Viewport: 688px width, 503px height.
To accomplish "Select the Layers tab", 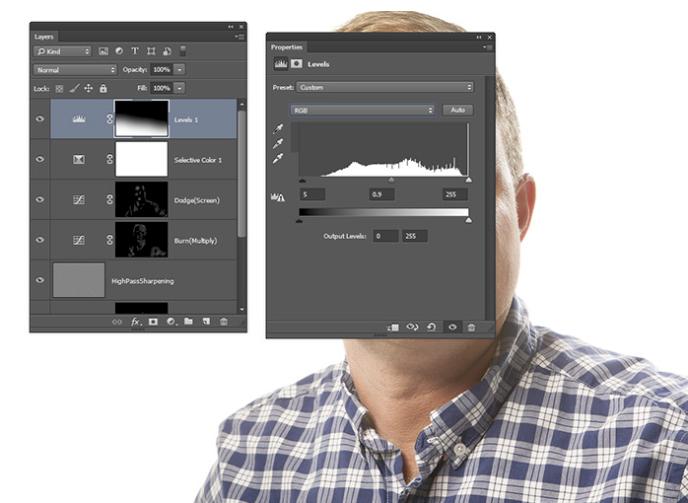I will coord(44,37).
